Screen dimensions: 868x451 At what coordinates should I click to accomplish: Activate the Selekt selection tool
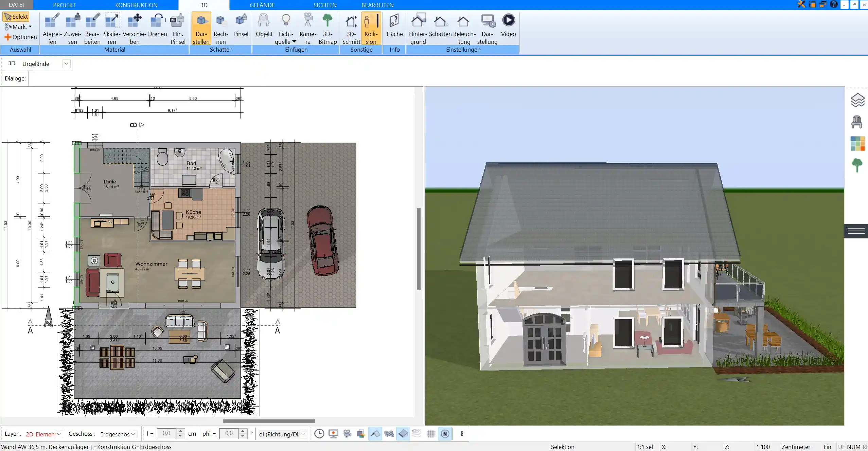(16, 17)
